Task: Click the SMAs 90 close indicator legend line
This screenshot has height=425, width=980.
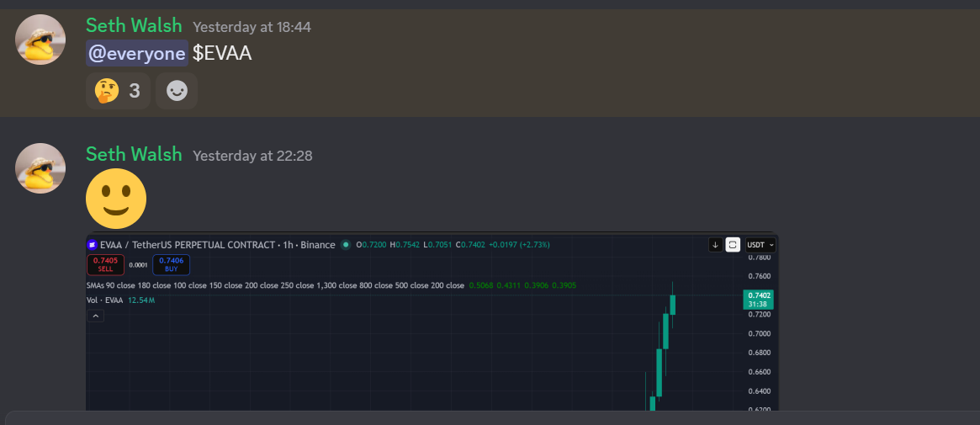Action: coord(331,285)
